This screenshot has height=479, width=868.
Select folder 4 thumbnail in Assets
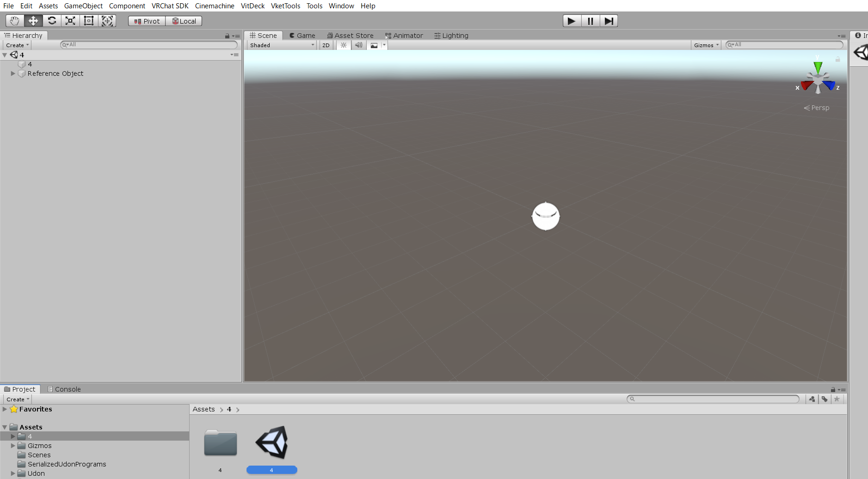point(221,442)
